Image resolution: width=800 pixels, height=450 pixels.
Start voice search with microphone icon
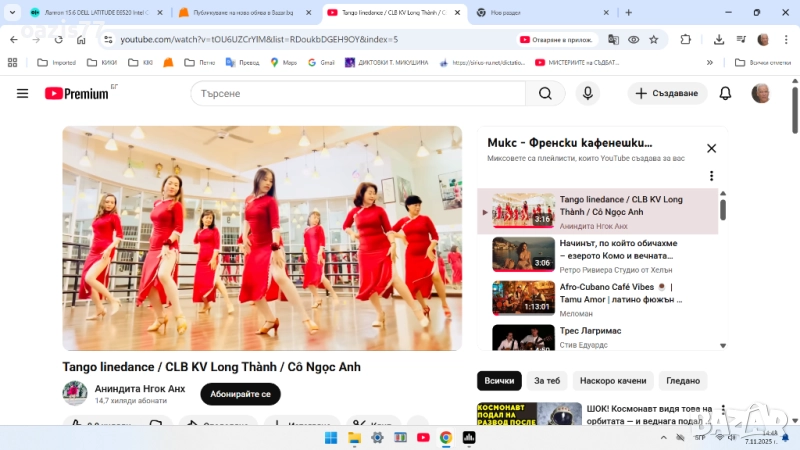coord(587,93)
